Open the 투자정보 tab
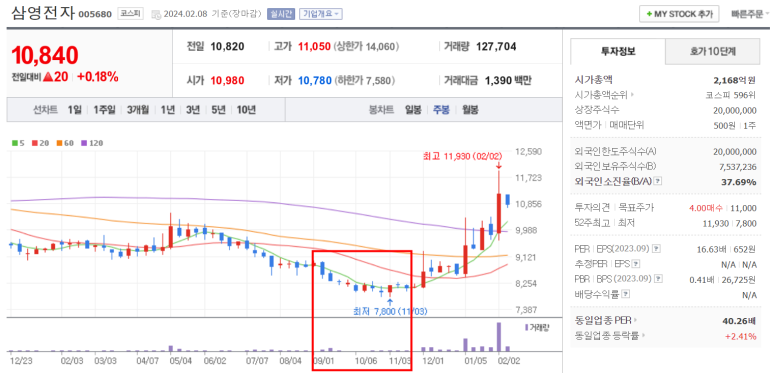Image resolution: width=773 pixels, height=373 pixels. pos(618,51)
